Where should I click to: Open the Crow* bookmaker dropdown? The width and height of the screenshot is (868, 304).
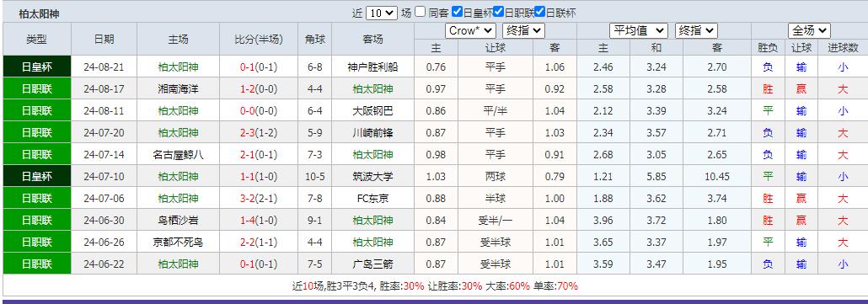(x=470, y=31)
